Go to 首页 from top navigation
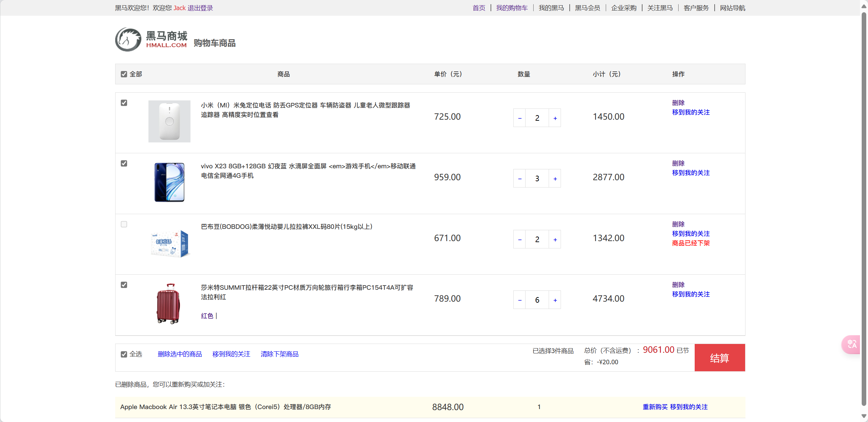 pos(479,8)
